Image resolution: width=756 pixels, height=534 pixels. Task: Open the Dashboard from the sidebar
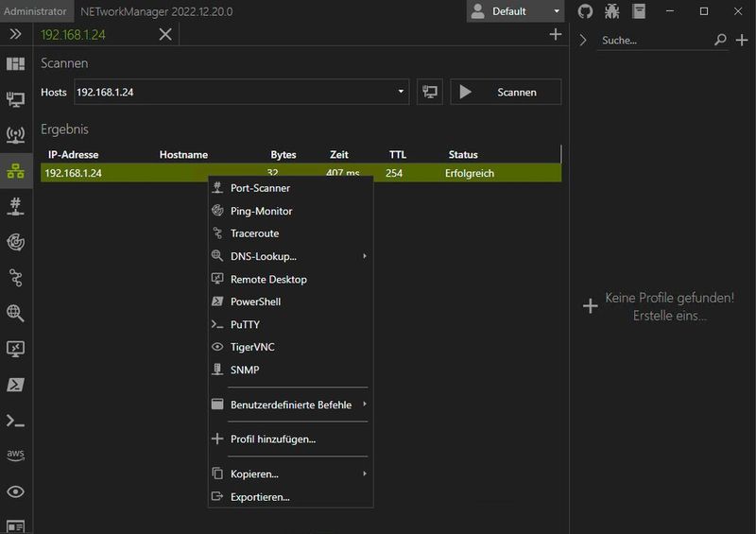tap(15, 63)
